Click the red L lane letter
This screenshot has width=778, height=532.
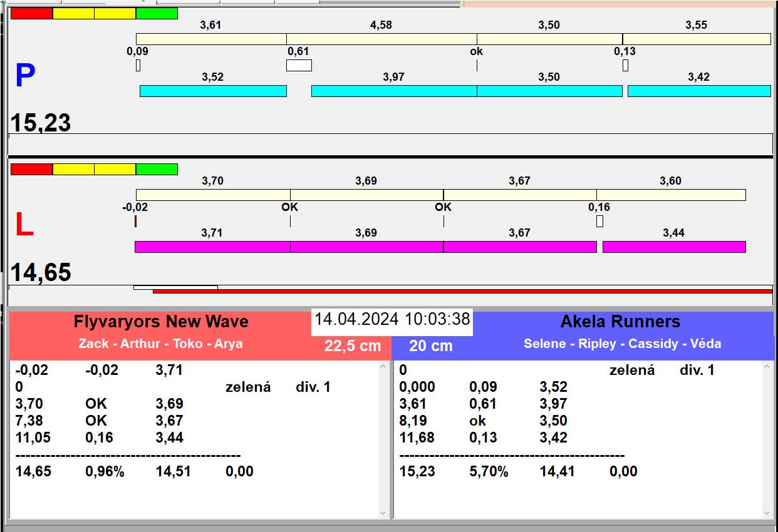[24, 225]
